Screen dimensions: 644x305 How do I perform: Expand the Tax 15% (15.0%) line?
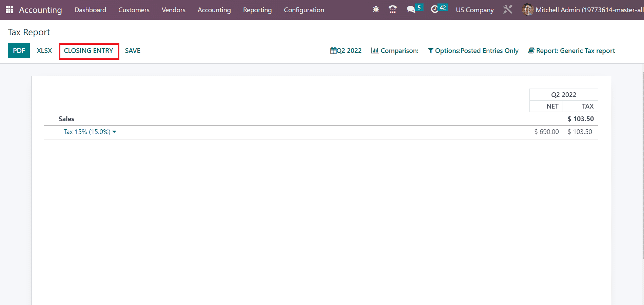click(90, 132)
